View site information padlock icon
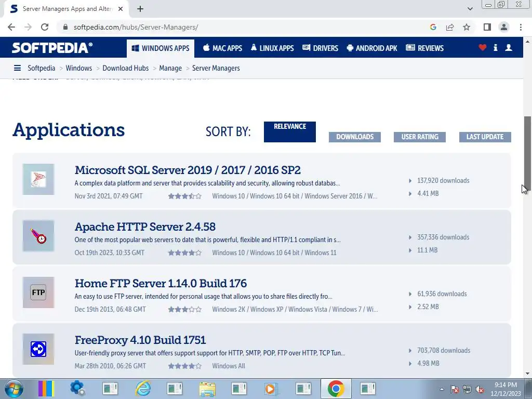This screenshot has height=399, width=532. pos(65,27)
